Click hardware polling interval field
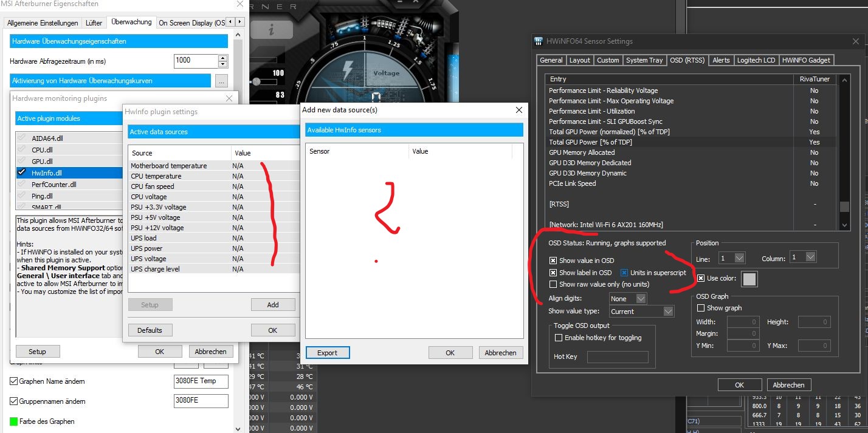 point(196,61)
